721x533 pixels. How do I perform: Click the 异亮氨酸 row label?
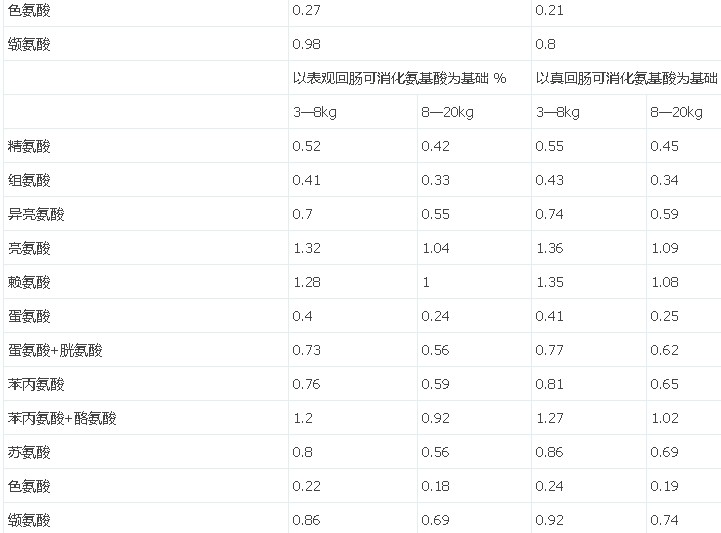coord(35,214)
